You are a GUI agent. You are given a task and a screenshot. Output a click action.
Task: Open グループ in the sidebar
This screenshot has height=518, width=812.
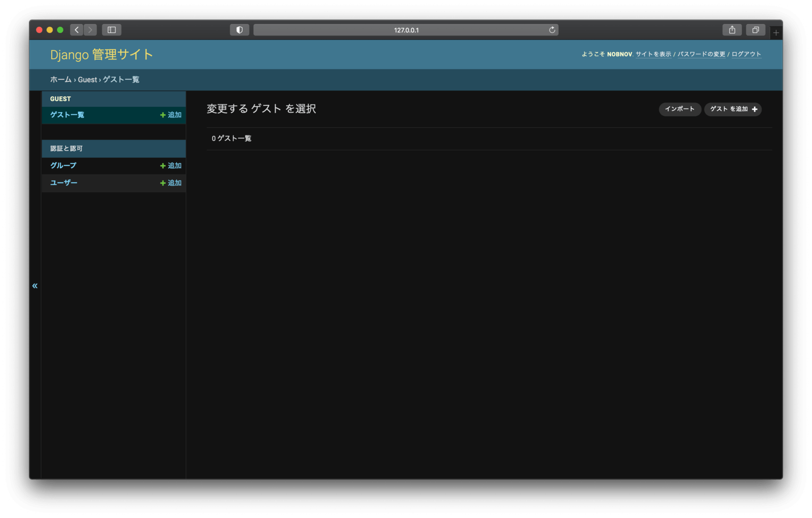(63, 165)
